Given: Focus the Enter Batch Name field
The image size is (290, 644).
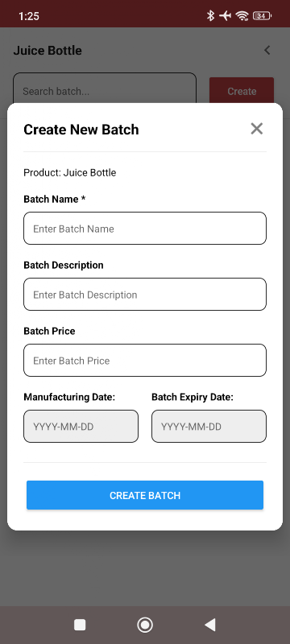Looking at the screenshot, I should click(145, 229).
